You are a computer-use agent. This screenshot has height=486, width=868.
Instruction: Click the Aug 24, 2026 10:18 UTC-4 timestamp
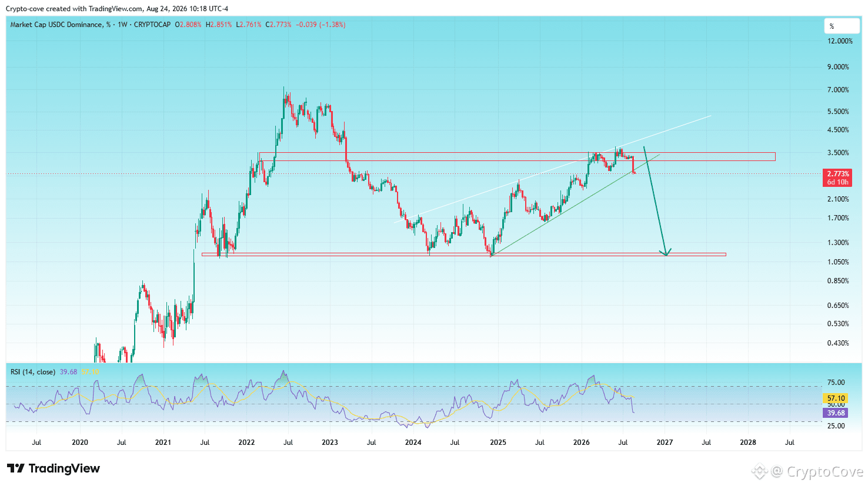[188, 9]
